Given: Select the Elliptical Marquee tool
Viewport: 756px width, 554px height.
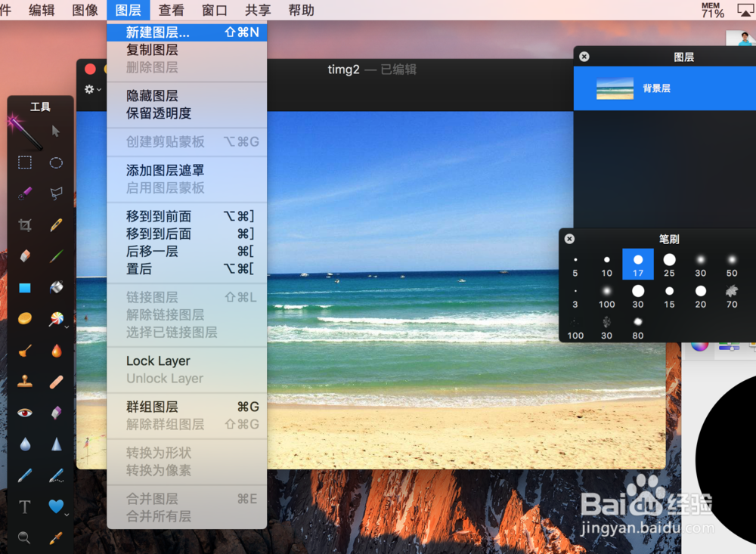Looking at the screenshot, I should pyautogui.click(x=56, y=162).
